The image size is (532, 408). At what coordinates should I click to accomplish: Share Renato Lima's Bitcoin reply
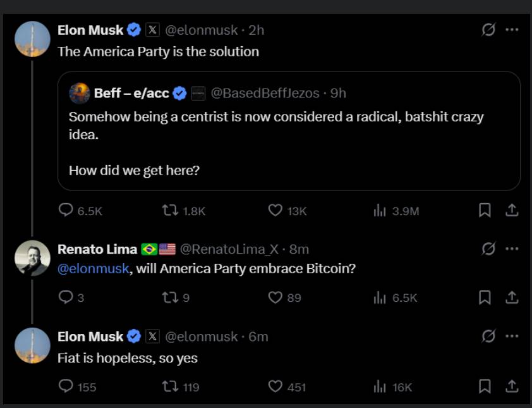click(x=512, y=297)
